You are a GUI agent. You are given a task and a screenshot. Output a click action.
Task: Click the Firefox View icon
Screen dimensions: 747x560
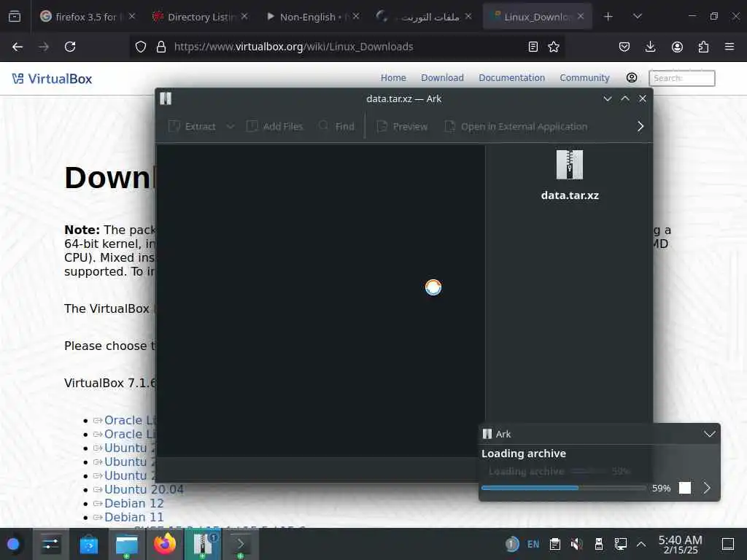coord(15,17)
